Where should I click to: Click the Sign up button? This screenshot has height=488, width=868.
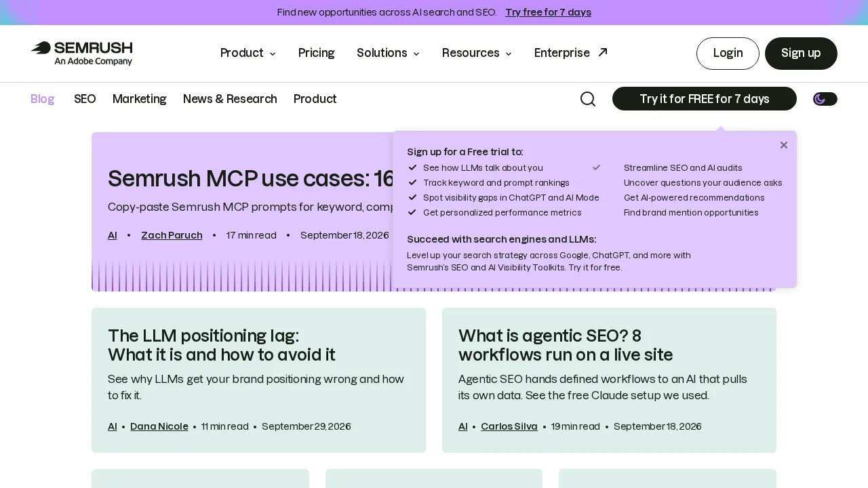tap(801, 54)
